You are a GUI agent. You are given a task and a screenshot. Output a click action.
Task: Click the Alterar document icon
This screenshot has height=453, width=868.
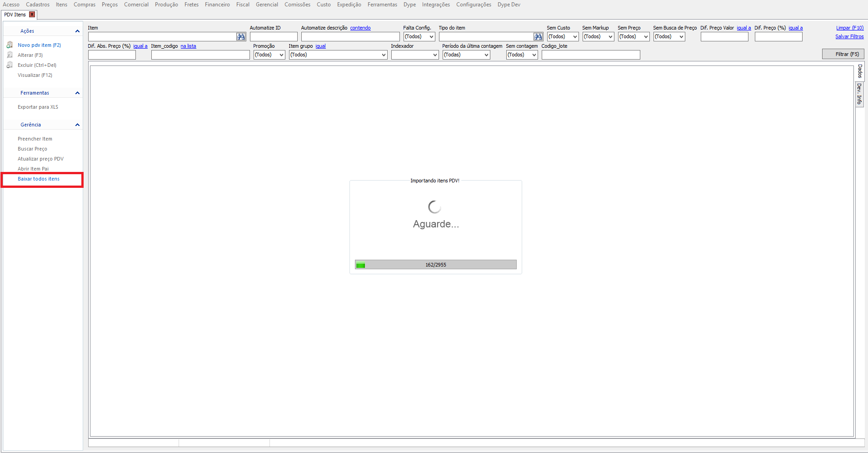click(10, 55)
